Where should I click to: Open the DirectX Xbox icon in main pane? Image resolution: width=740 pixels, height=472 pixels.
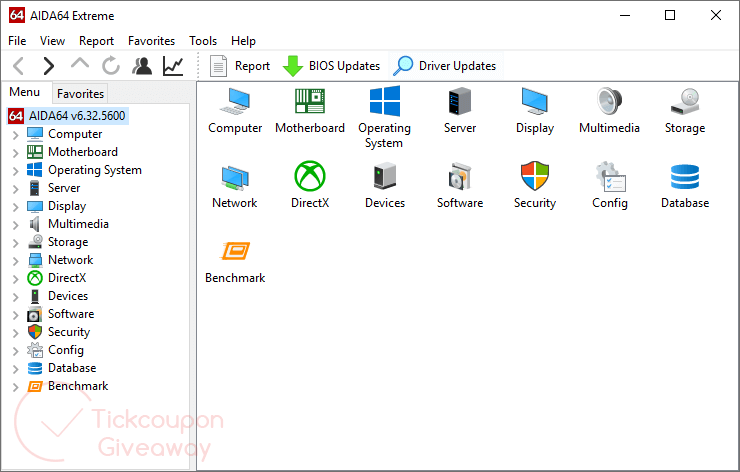click(x=310, y=176)
